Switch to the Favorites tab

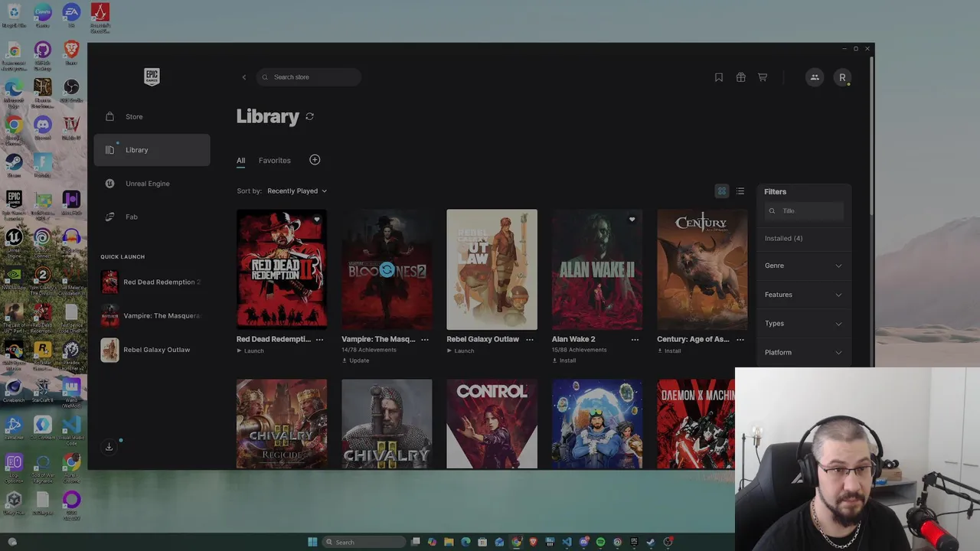(275, 161)
